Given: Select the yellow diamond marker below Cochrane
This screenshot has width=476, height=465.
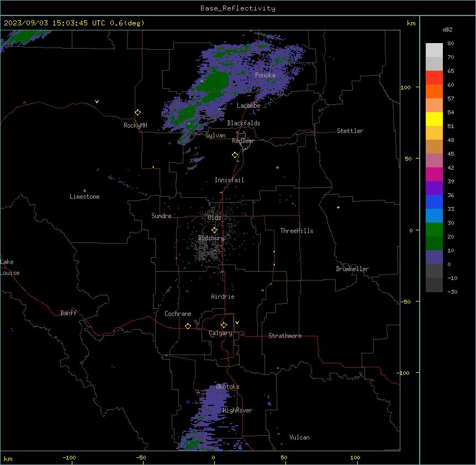Looking at the screenshot, I should click(188, 326).
